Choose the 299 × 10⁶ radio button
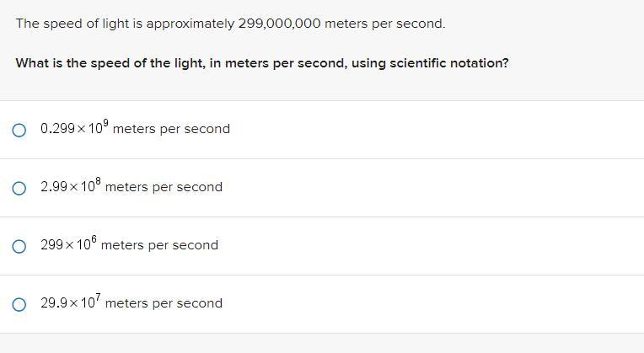The height and width of the screenshot is (353, 644). click(x=19, y=246)
